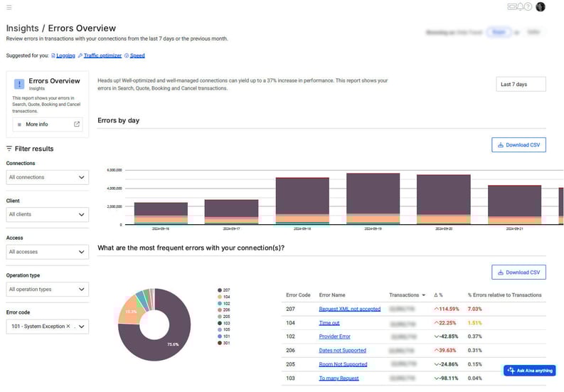Expand the Operation type dropdown
Image resolution: width=564 pixels, height=392 pixels.
tap(48, 290)
